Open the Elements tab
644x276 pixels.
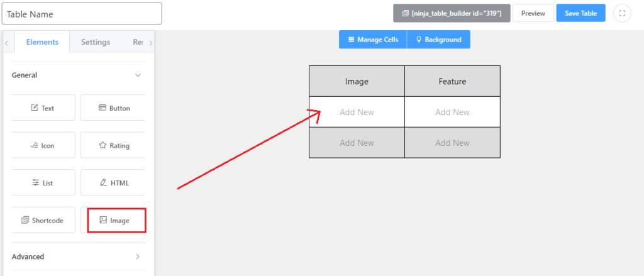pos(42,42)
